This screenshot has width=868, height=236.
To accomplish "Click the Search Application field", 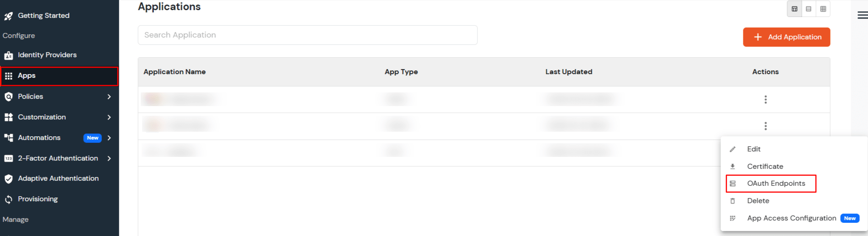I will coord(307,35).
